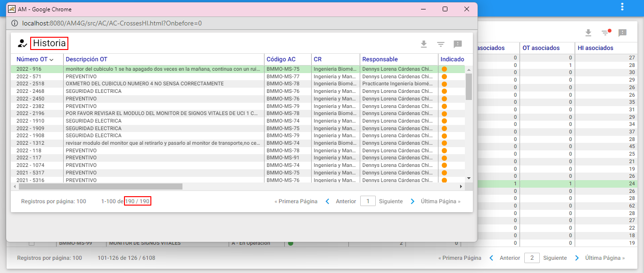Click the BMMO-MS-91 code cell
Image resolution: width=644 pixels, height=273 pixels.
click(283, 158)
